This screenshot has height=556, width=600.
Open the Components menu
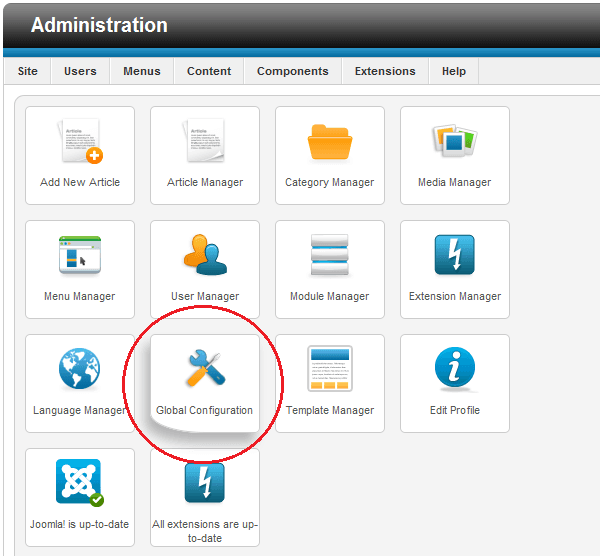click(293, 71)
